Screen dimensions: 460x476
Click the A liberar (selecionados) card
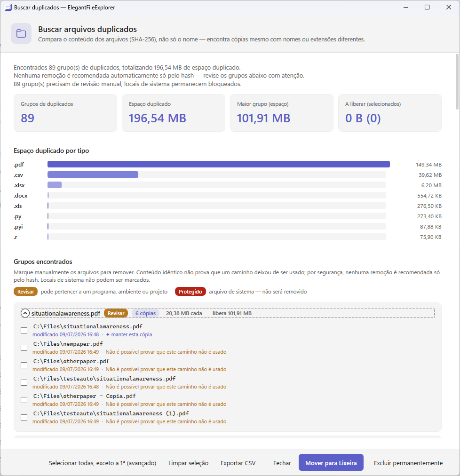tap(390, 113)
